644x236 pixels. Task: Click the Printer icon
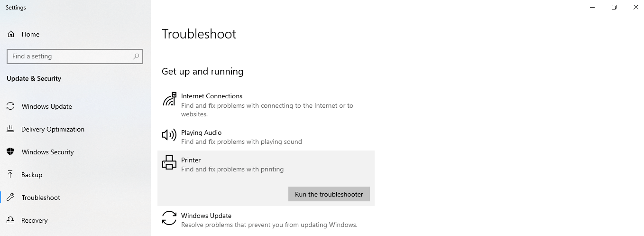pyautogui.click(x=169, y=163)
